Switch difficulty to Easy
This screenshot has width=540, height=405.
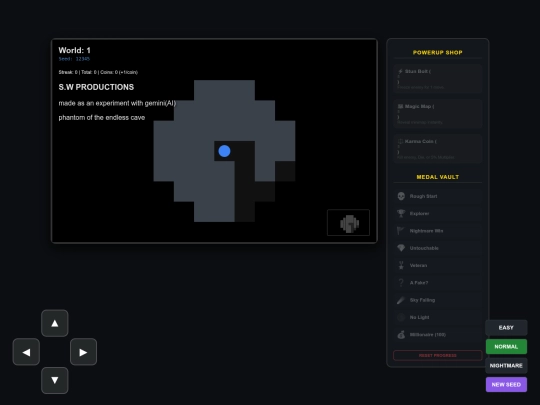coord(506,328)
